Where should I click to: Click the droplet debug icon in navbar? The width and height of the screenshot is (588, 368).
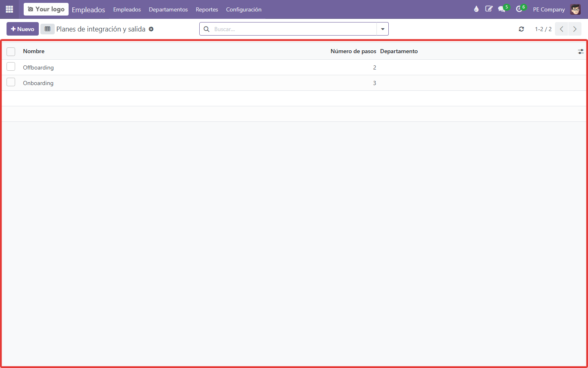pyautogui.click(x=476, y=9)
